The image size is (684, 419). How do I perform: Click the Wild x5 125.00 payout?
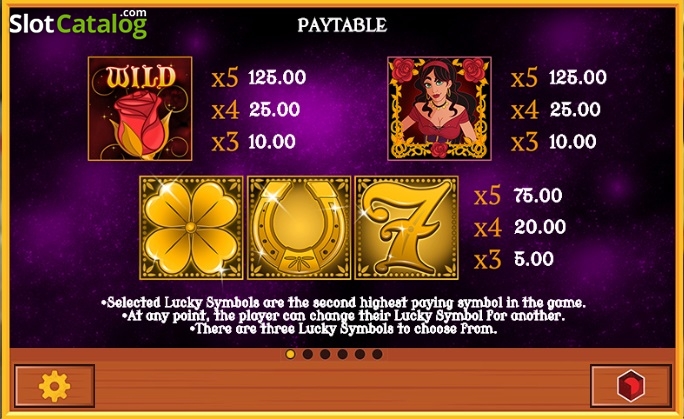pyautogui.click(x=259, y=78)
